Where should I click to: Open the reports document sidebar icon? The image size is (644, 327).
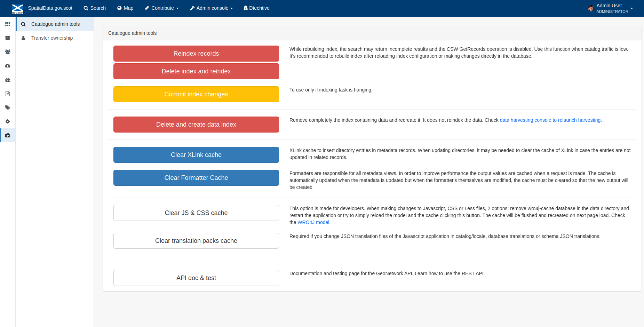(8, 94)
